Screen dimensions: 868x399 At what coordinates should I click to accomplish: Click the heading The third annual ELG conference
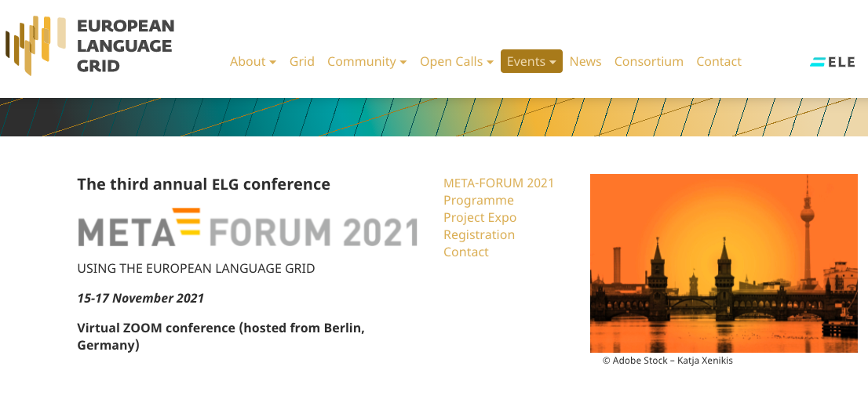coord(204,184)
